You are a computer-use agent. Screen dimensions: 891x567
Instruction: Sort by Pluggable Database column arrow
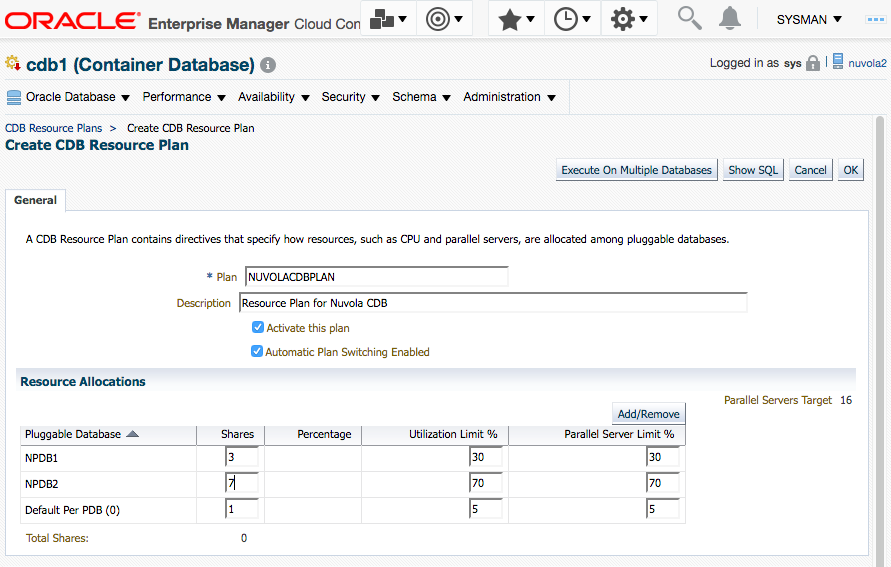tap(132, 434)
